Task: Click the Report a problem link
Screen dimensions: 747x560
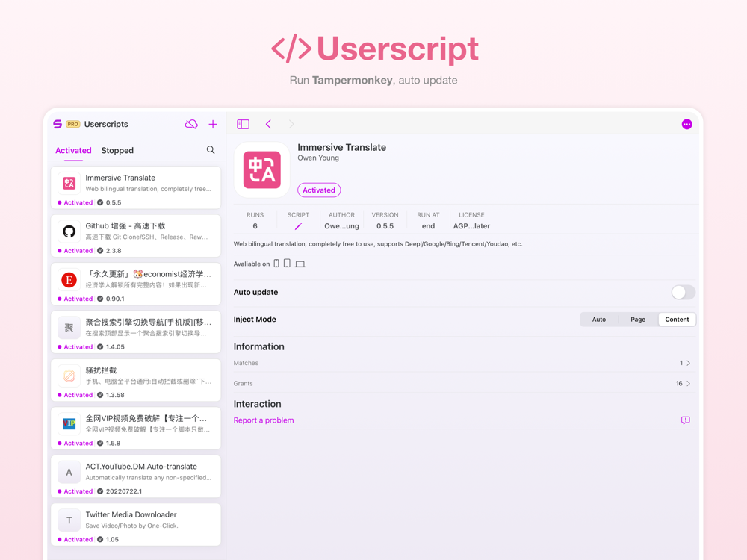Action: (x=264, y=420)
